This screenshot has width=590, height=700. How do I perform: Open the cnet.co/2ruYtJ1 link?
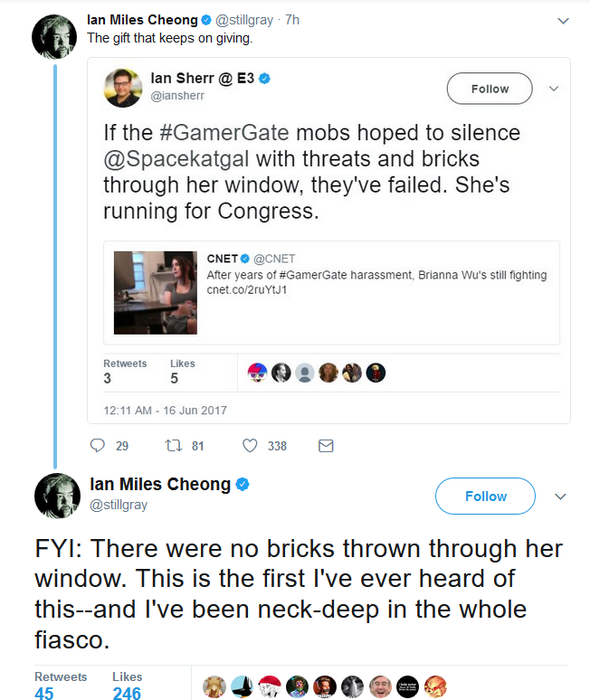[x=246, y=289]
